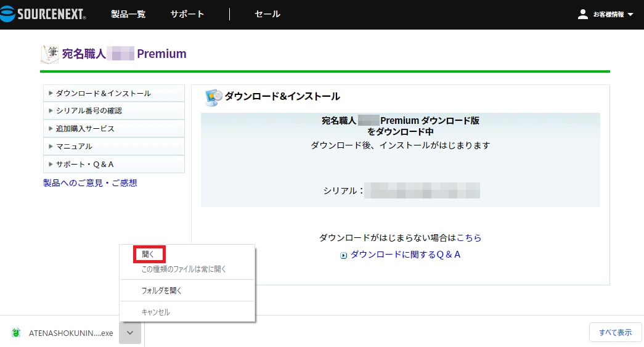
Task: Choose この種類のファイルは常に開く option
Action: point(184,269)
